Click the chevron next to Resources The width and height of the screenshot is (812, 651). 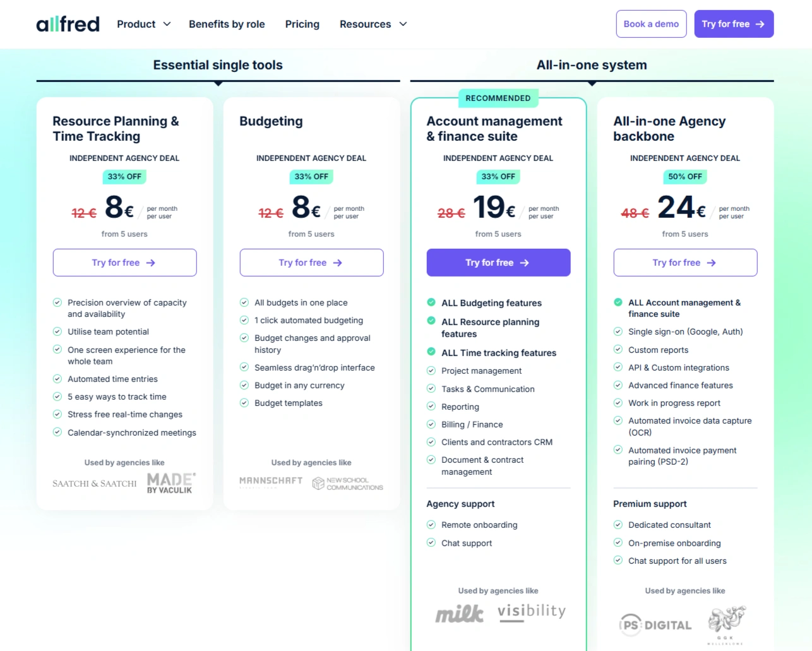(x=403, y=24)
